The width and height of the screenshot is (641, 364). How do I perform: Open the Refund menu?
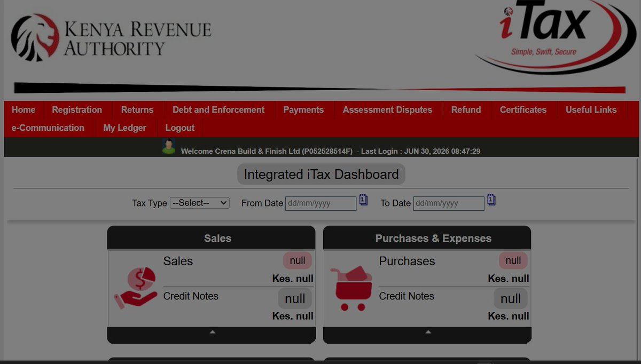pos(466,110)
